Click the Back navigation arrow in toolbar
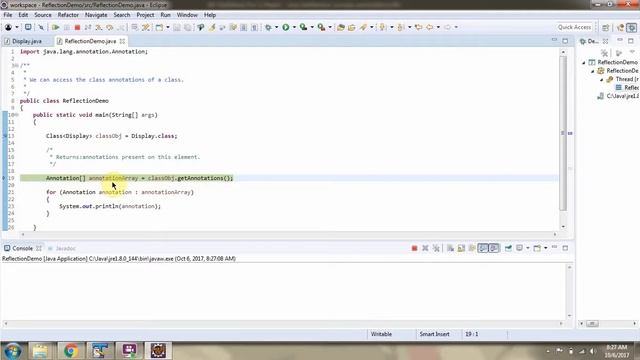The height and width of the screenshot is (360, 640). click(430, 27)
